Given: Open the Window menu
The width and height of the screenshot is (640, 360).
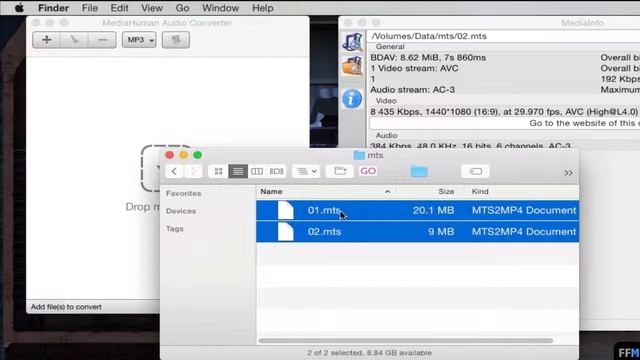Looking at the screenshot, I should [220, 8].
